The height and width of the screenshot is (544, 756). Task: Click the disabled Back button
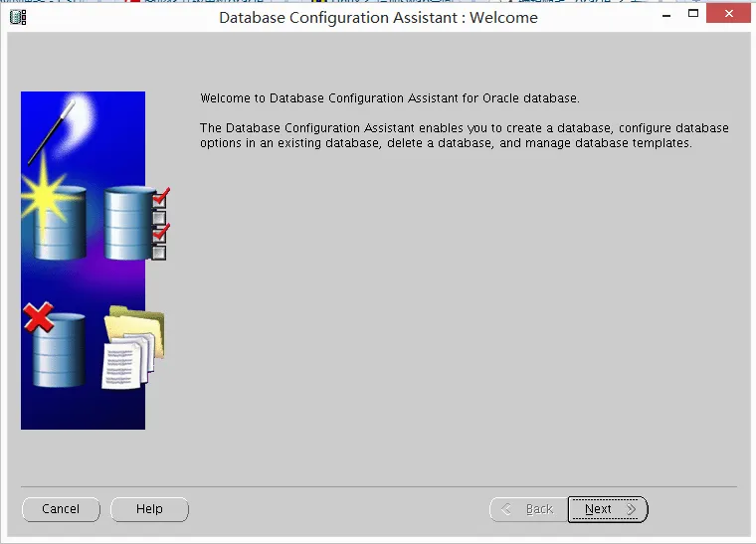[528, 509]
